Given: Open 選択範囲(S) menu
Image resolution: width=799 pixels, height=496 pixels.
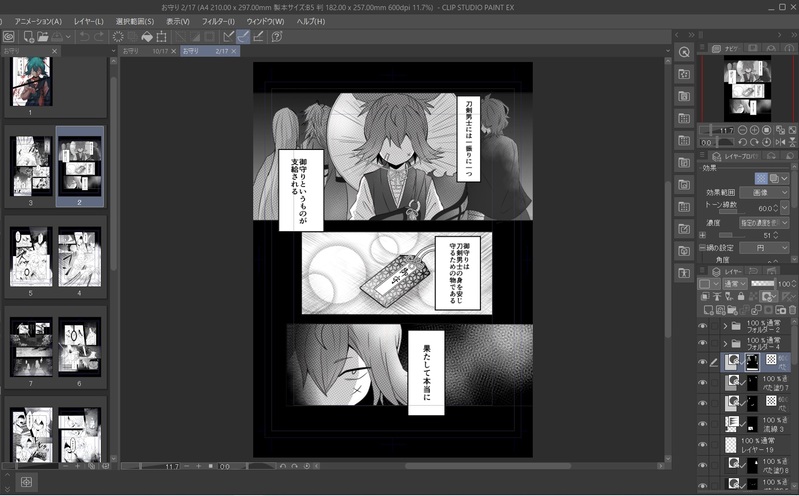Looking at the screenshot, I should point(135,21).
